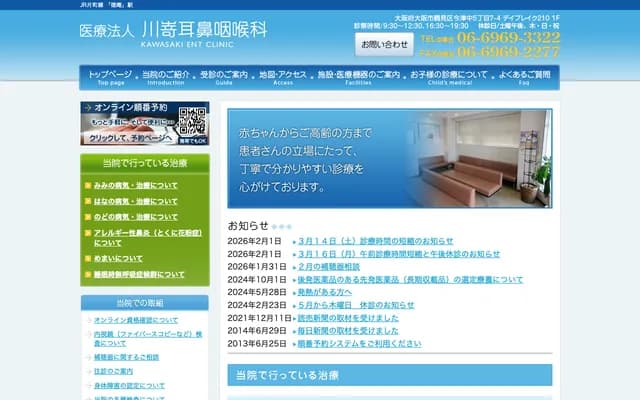Click the お知らせ heading text
This screenshot has height=400, width=640.
248,226
